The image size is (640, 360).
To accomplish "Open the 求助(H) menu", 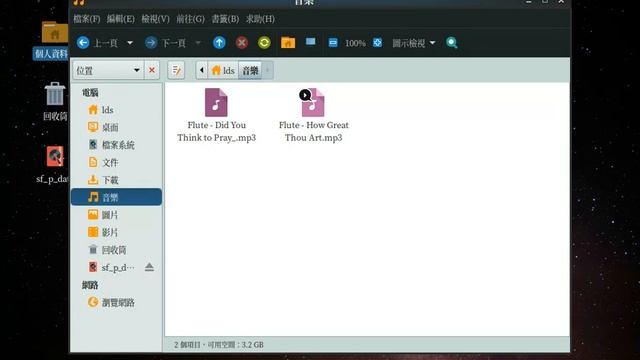I will click(x=260, y=19).
